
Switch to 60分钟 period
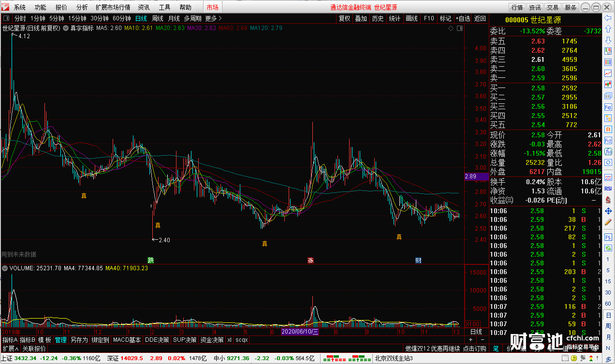(122, 18)
